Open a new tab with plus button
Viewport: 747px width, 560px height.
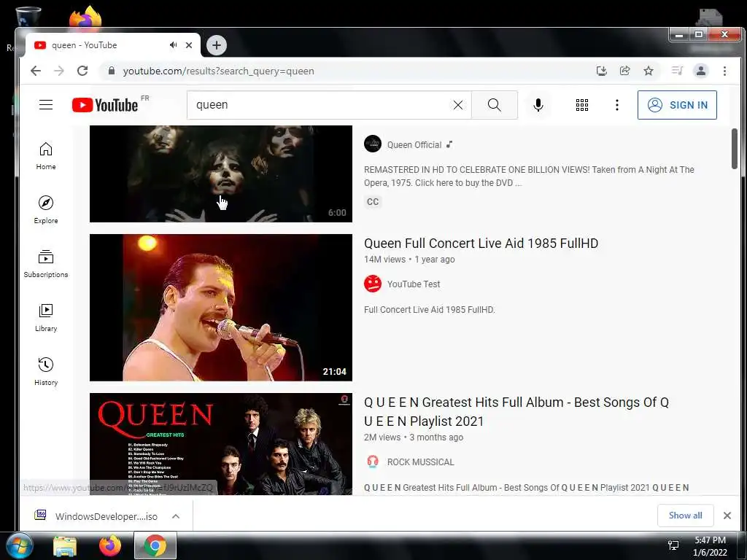(x=217, y=45)
